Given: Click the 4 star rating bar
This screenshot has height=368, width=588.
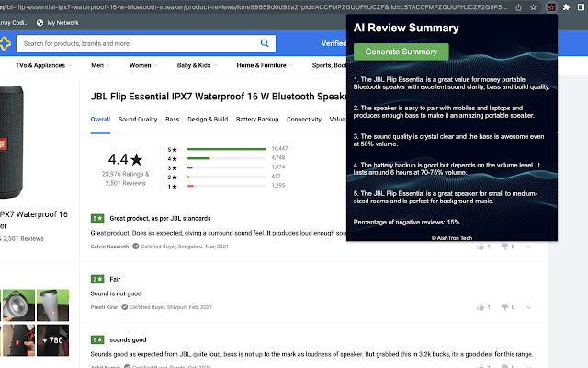Looking at the screenshot, I should pyautogui.click(x=227, y=158).
